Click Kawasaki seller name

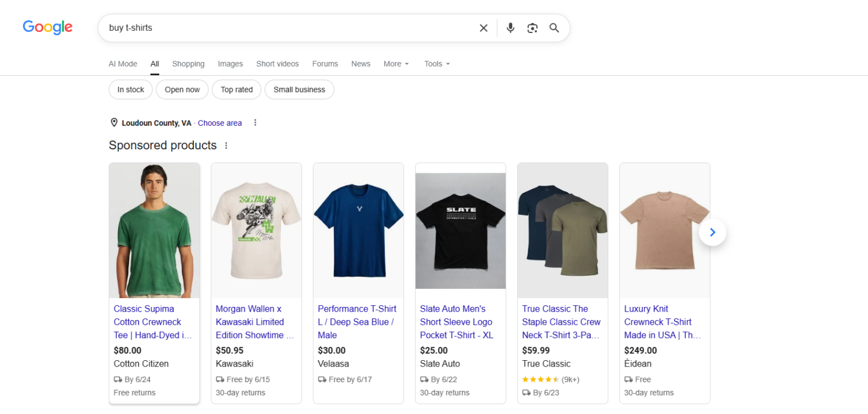tap(234, 364)
